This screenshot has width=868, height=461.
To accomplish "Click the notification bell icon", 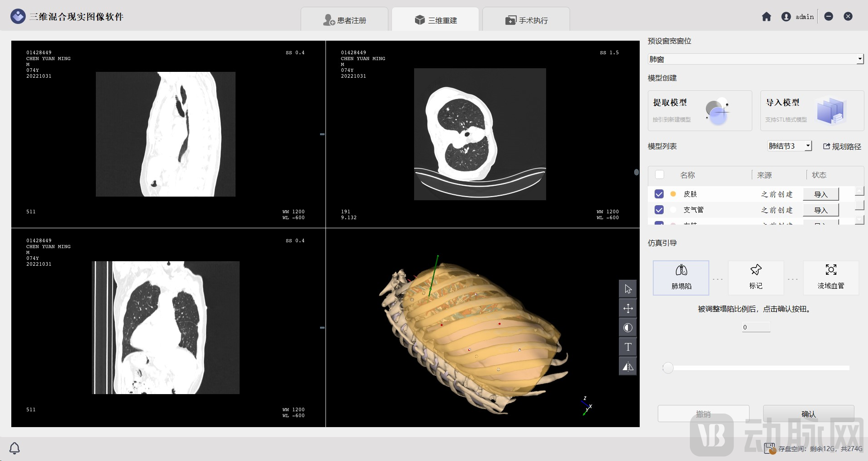I will [x=14, y=448].
